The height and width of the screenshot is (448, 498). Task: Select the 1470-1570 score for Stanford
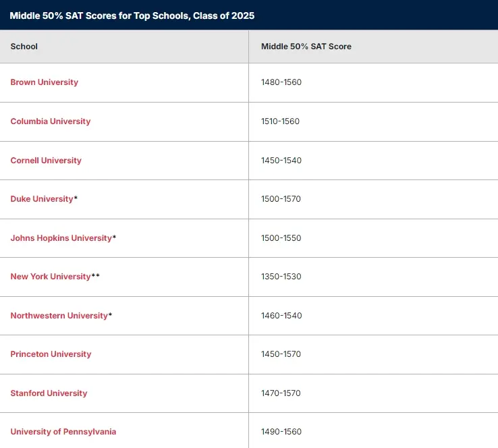[x=281, y=393]
